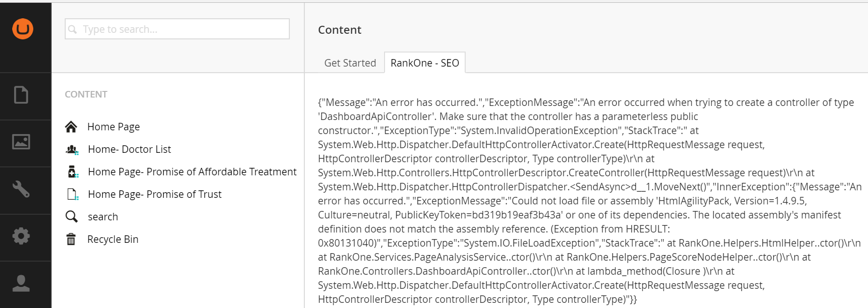Open Home Page- Promise of Affordable Treatment
Screen dimensions: 868x308
[x=192, y=172]
